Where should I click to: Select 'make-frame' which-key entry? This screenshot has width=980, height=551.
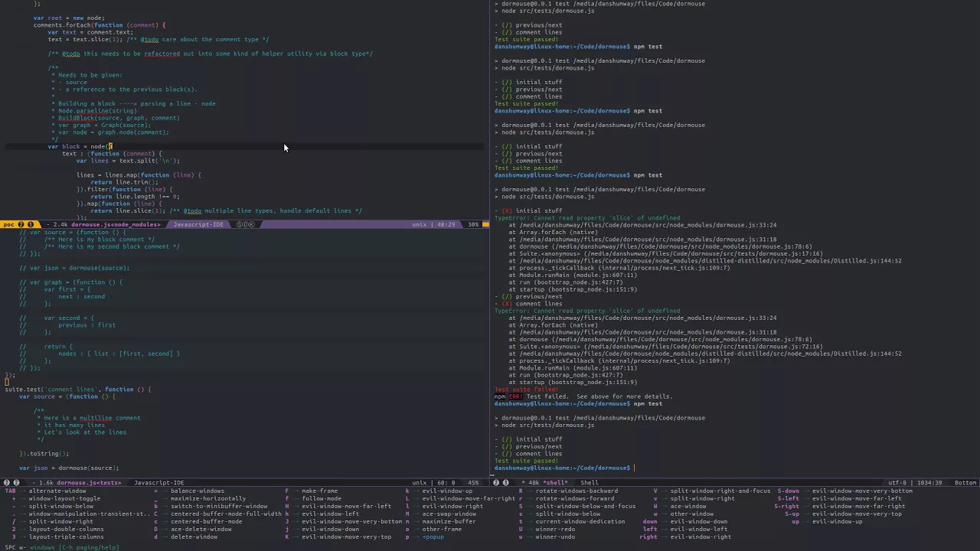pos(319,491)
